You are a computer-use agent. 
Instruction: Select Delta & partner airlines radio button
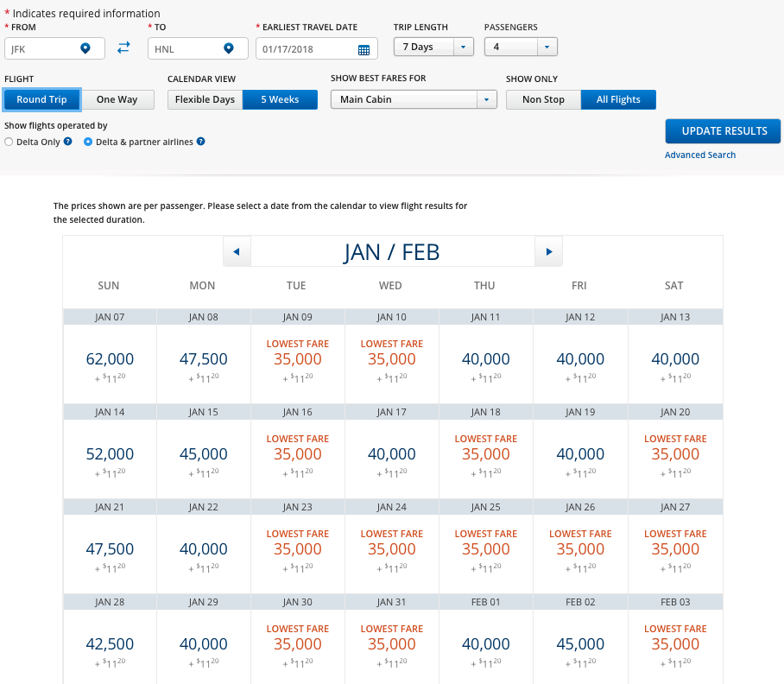(x=88, y=142)
